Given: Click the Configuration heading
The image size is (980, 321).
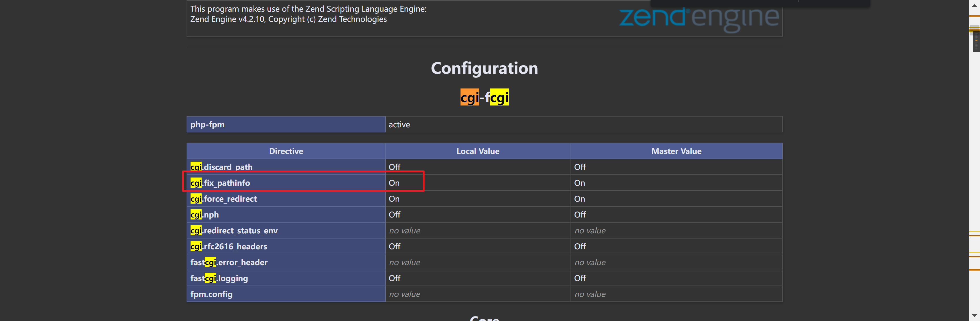Looking at the screenshot, I should pyautogui.click(x=484, y=68).
